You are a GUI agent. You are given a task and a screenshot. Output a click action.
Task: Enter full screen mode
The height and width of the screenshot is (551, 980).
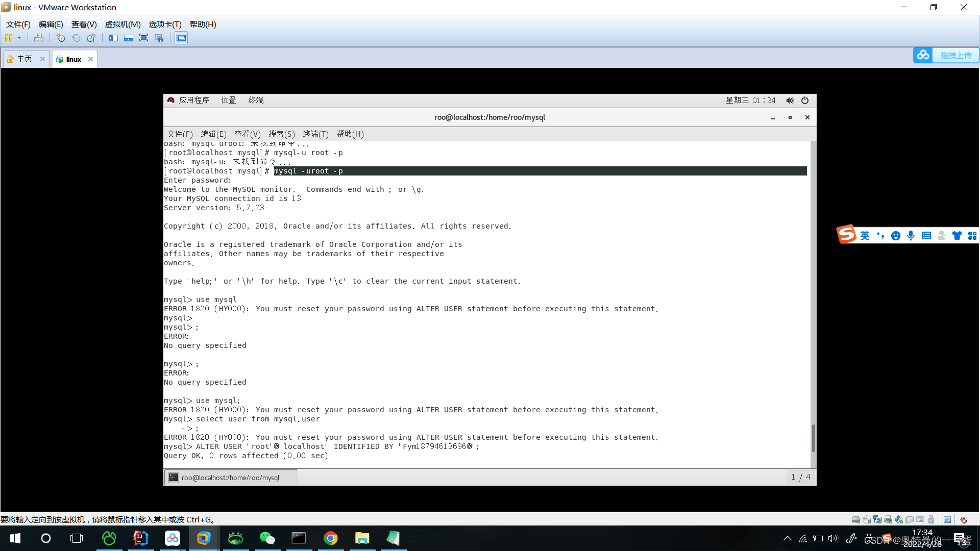144,38
